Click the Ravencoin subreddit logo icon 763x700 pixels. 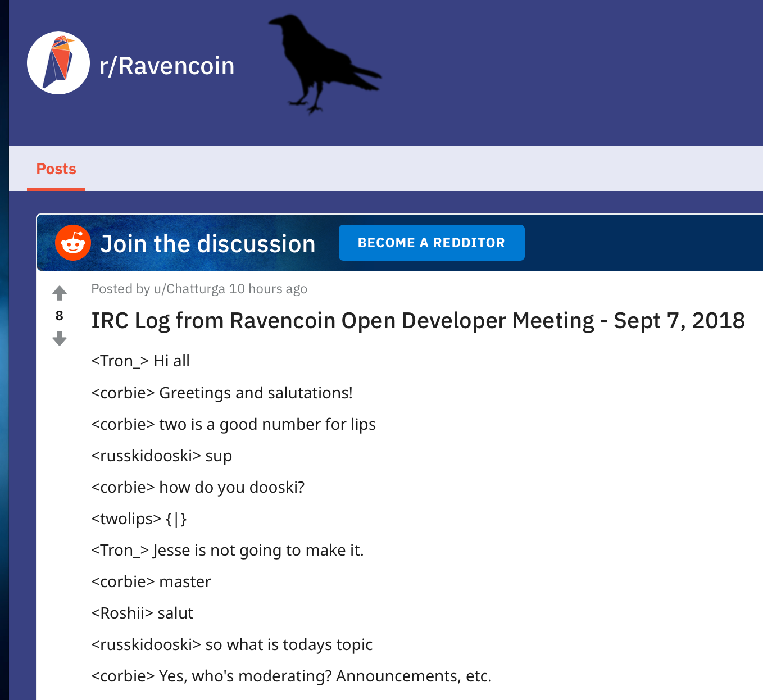coord(58,63)
